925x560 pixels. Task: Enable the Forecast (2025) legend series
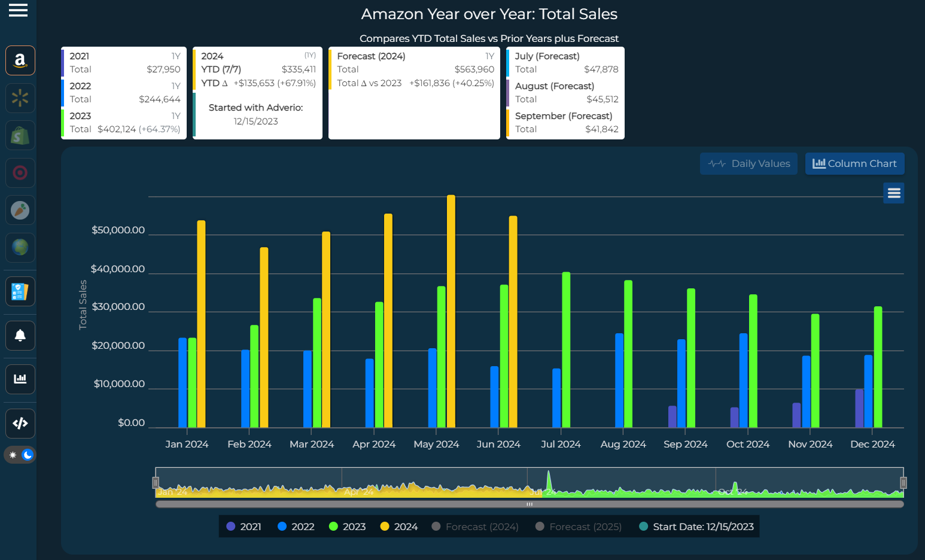[579, 526]
